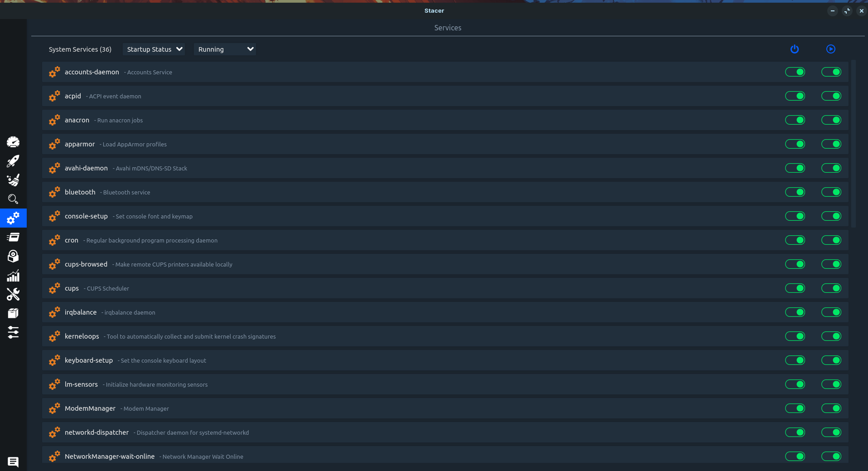This screenshot has width=868, height=471.
Task: Disable keyboard-setup startup toggle
Action: 795,360
